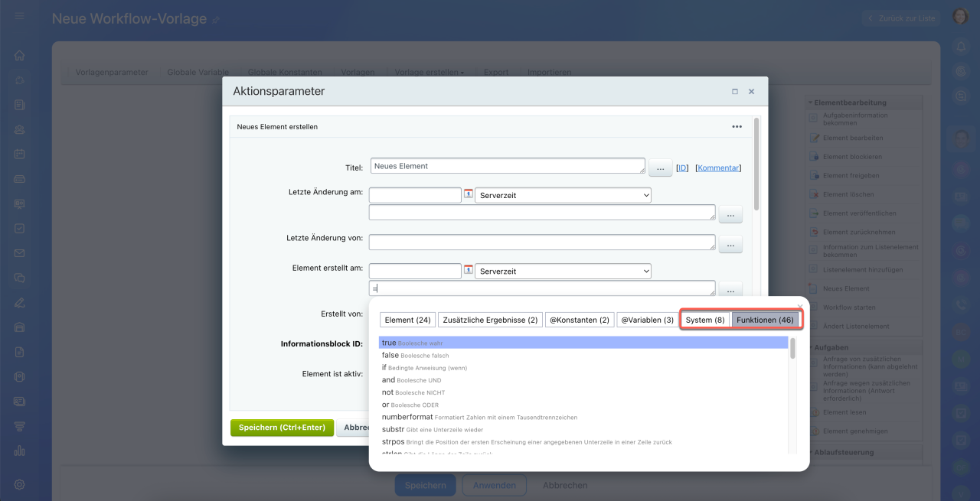
Task: Collapse the Elementbearbeitung section
Action: tap(810, 102)
